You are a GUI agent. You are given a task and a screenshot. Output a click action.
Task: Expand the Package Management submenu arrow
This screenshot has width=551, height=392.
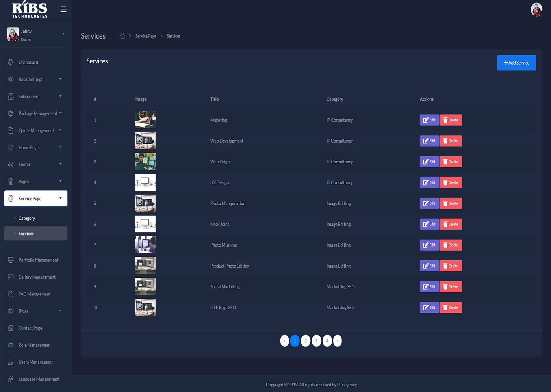pyautogui.click(x=61, y=113)
